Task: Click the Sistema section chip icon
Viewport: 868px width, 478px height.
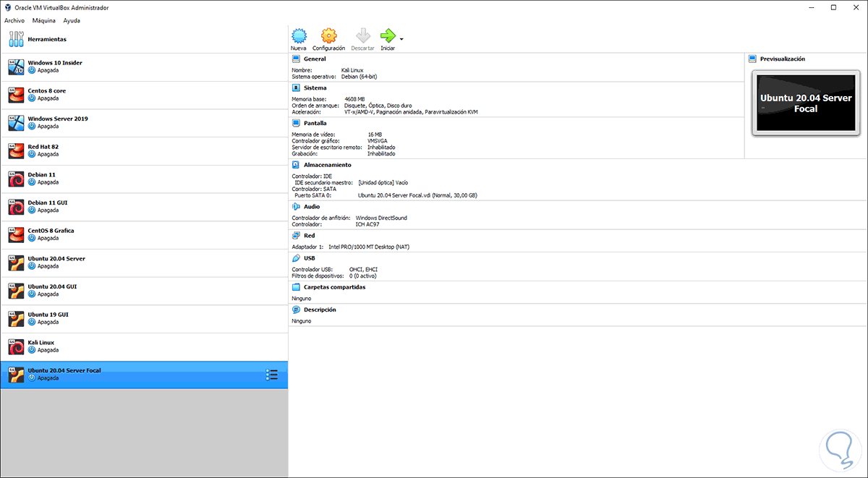Action: pyautogui.click(x=296, y=88)
